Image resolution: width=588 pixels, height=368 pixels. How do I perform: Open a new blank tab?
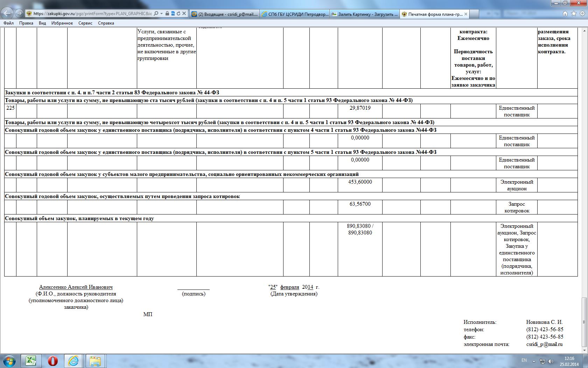click(474, 14)
